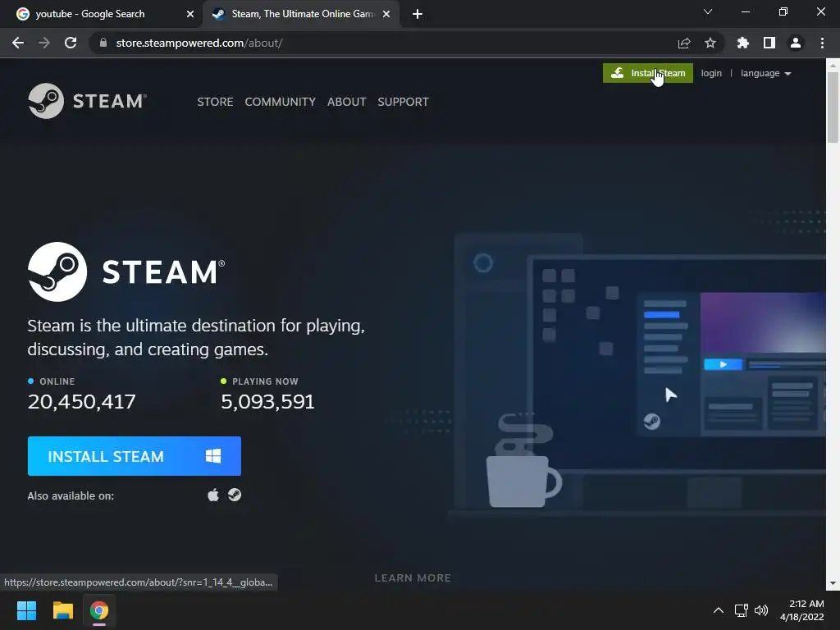Reload the current page
This screenshot has width=840, height=630.
point(71,43)
